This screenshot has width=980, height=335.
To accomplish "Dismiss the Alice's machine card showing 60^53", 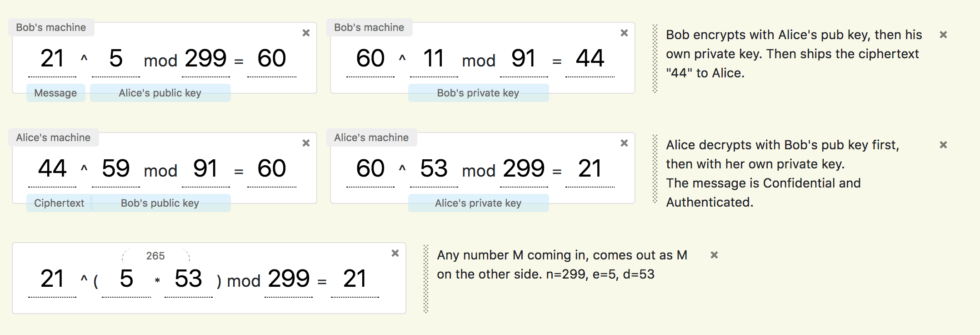I will [x=624, y=143].
